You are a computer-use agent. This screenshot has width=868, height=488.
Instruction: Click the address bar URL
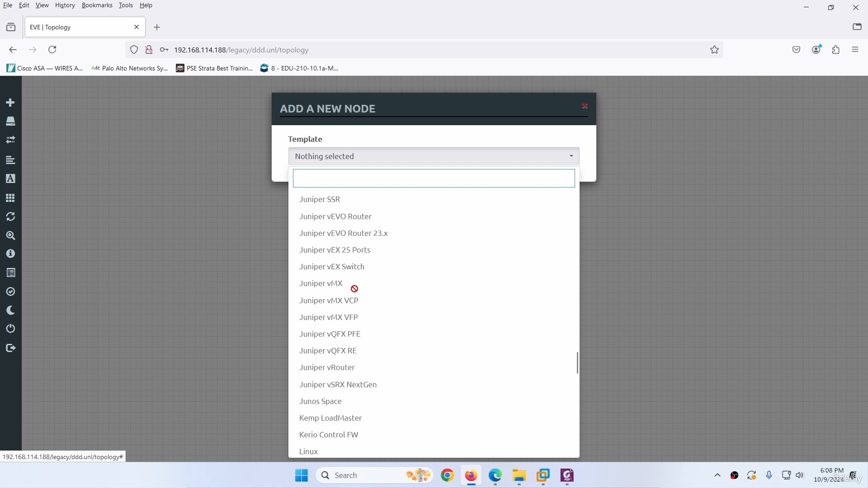[241, 50]
